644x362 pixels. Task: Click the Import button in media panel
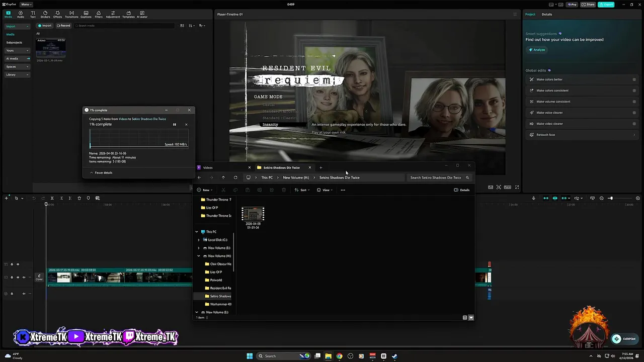click(45, 26)
